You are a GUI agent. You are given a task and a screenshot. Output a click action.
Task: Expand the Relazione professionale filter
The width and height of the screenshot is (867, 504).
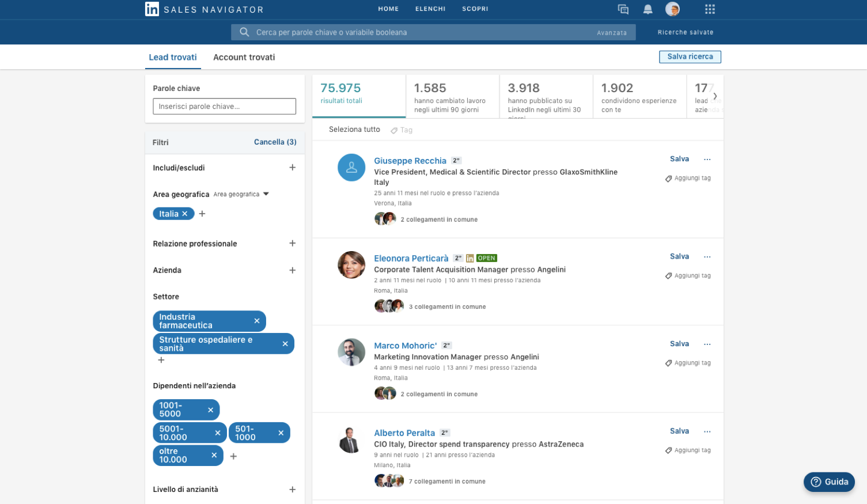point(293,244)
